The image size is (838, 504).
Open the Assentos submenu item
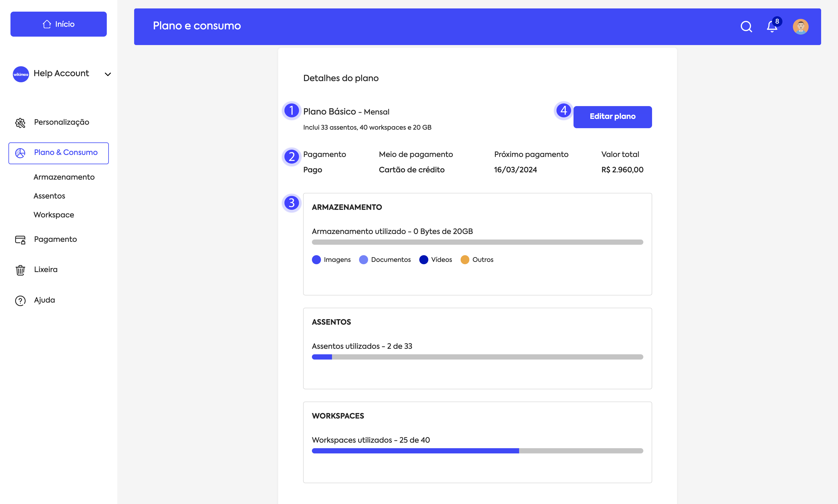[x=49, y=196]
